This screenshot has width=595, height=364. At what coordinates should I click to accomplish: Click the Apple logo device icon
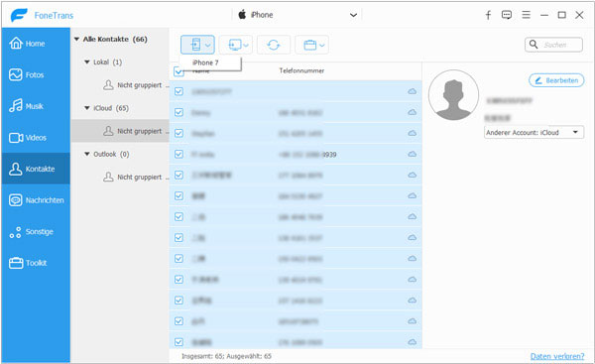(242, 15)
